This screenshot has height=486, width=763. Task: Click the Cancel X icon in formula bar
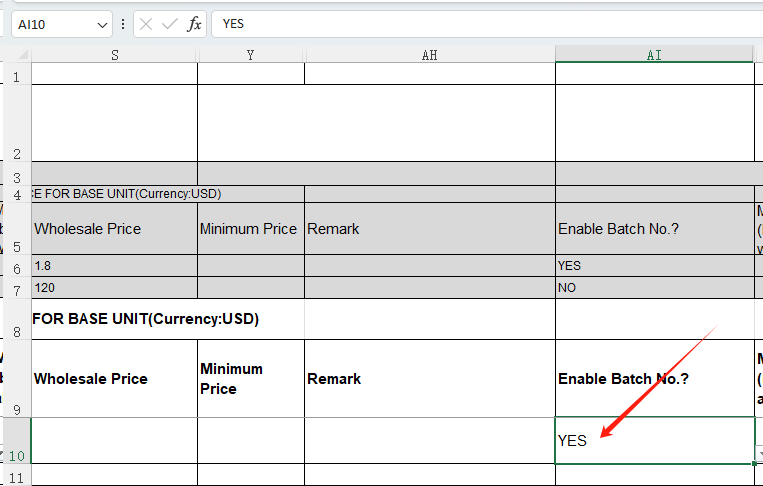147,24
